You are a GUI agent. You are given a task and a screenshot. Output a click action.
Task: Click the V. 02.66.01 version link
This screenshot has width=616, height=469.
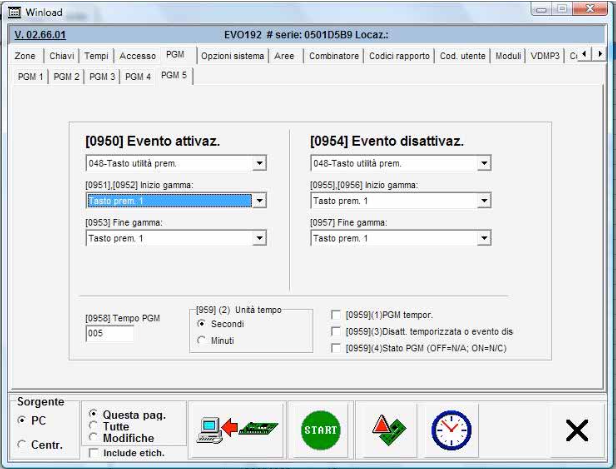pyautogui.click(x=40, y=35)
